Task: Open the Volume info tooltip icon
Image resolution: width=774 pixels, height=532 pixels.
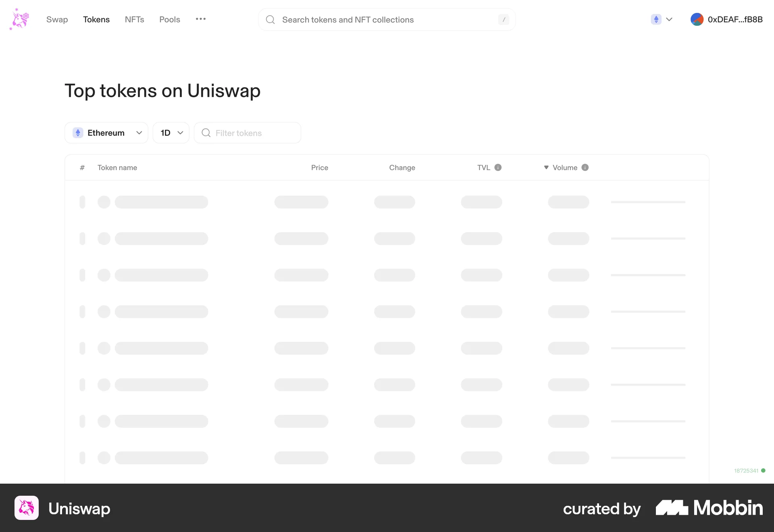Action: 585,167
